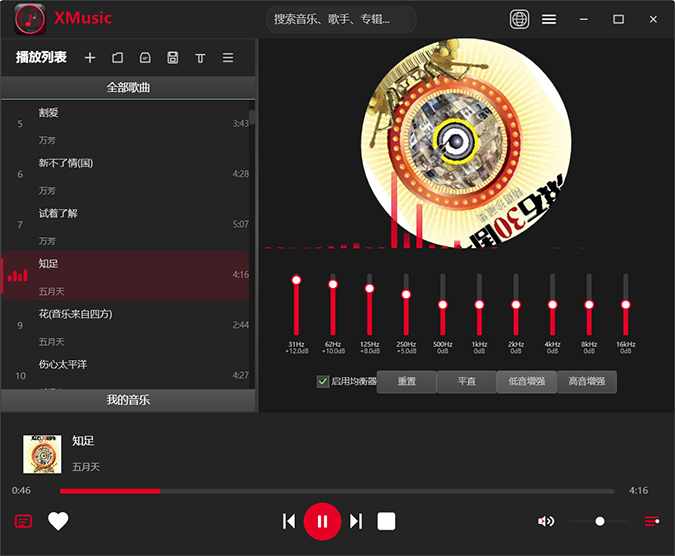Click the globe icon in title bar
Viewport: 675px width, 556px height.
tap(519, 19)
